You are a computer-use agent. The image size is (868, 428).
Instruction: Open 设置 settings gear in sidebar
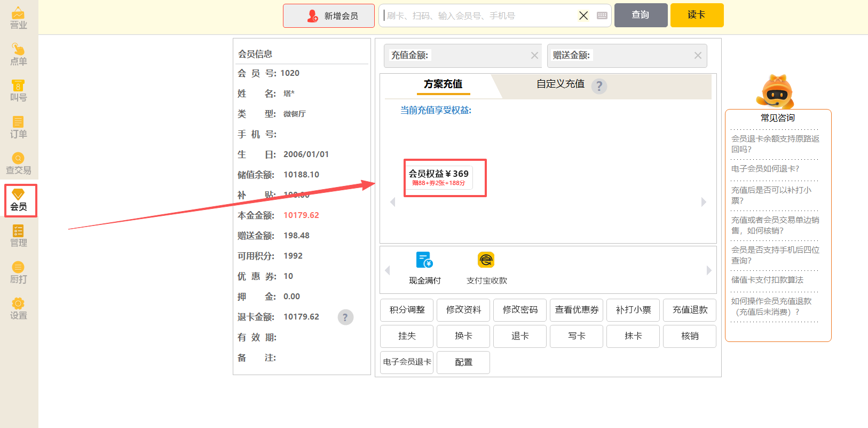(19, 309)
